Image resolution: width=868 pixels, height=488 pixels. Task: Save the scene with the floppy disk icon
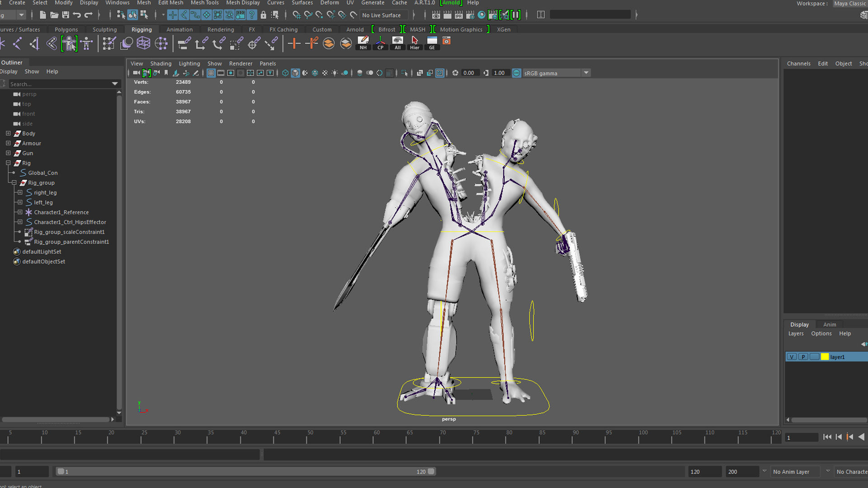click(x=66, y=15)
